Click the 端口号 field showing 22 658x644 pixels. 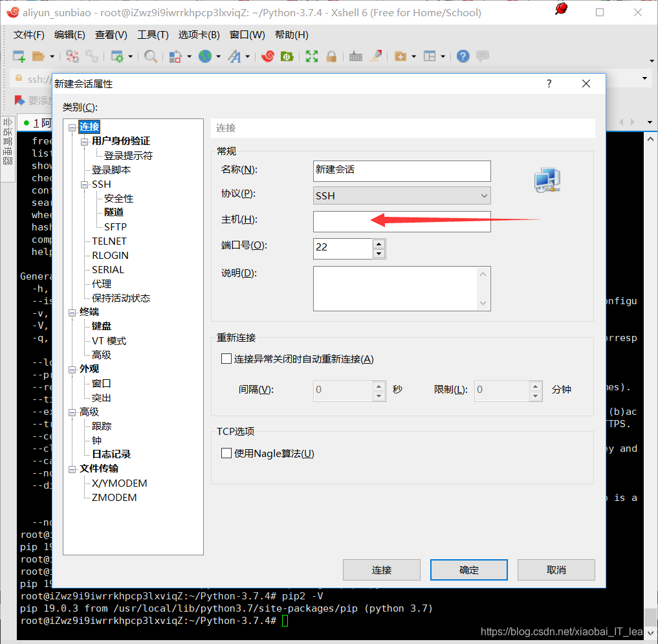[x=342, y=249]
